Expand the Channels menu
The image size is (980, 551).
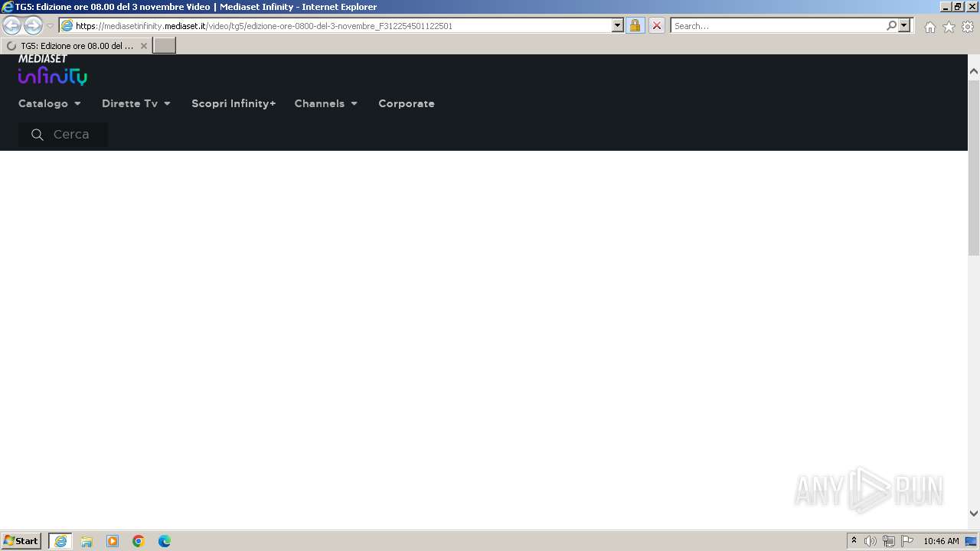[326, 103]
